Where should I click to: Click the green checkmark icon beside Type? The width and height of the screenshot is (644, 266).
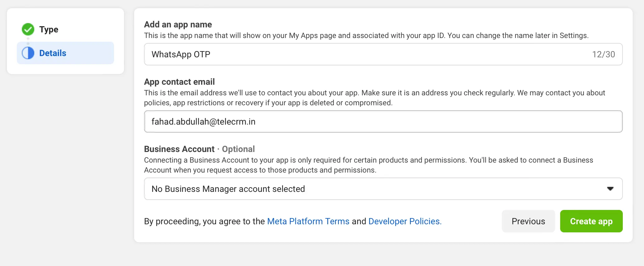click(28, 29)
